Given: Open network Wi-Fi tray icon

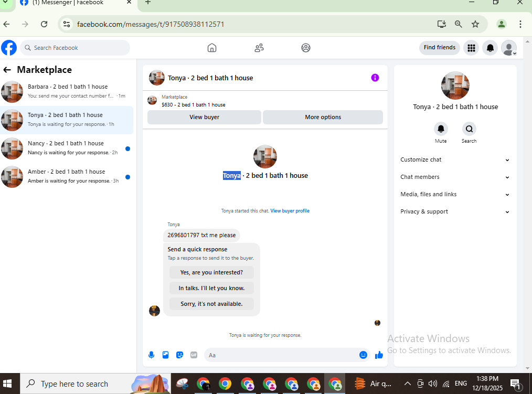Looking at the screenshot, I should pyautogui.click(x=446, y=384).
